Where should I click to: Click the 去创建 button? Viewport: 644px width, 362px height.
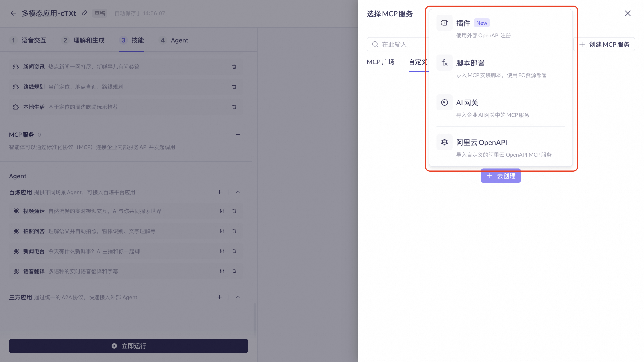tap(501, 176)
